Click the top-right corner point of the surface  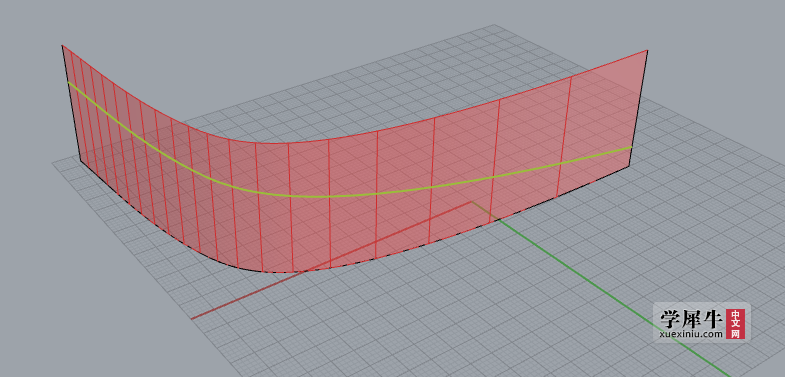coord(648,51)
